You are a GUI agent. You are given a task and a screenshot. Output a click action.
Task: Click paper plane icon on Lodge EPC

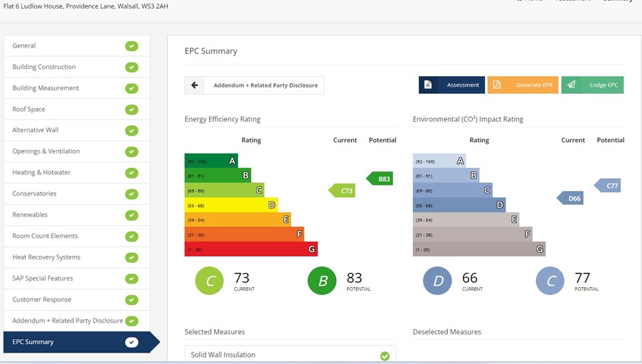point(571,85)
